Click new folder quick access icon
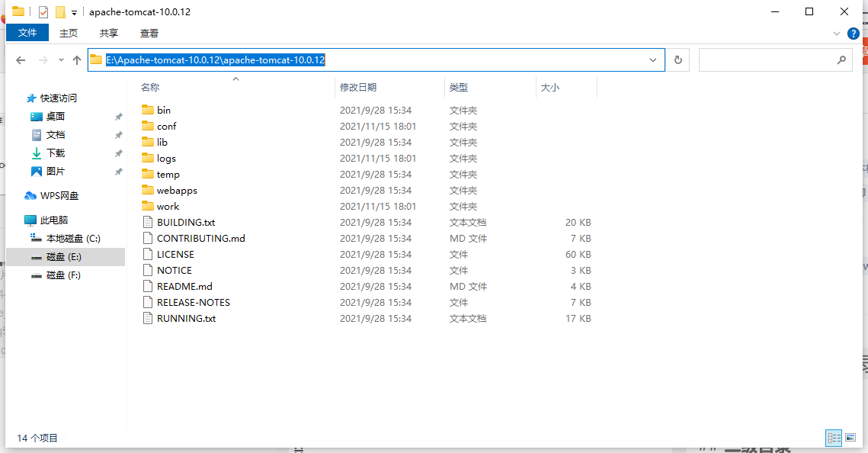 pyautogui.click(x=60, y=11)
